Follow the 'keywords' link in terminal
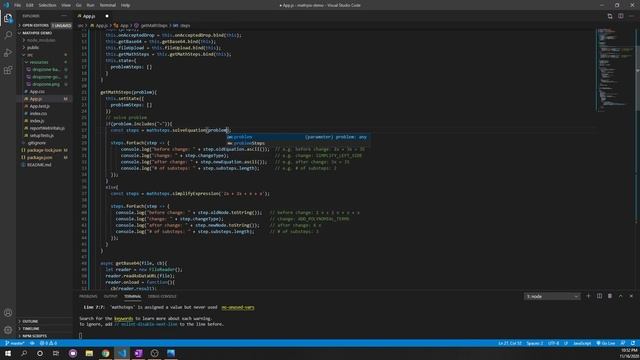The height and width of the screenshot is (360, 640). click(124, 318)
